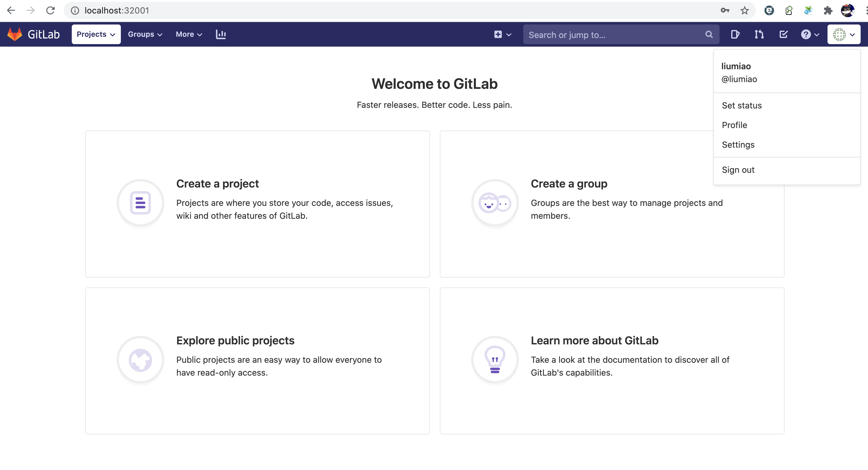868x470 pixels.
Task: Click the Welcome to GitLab heading
Action: pos(434,84)
